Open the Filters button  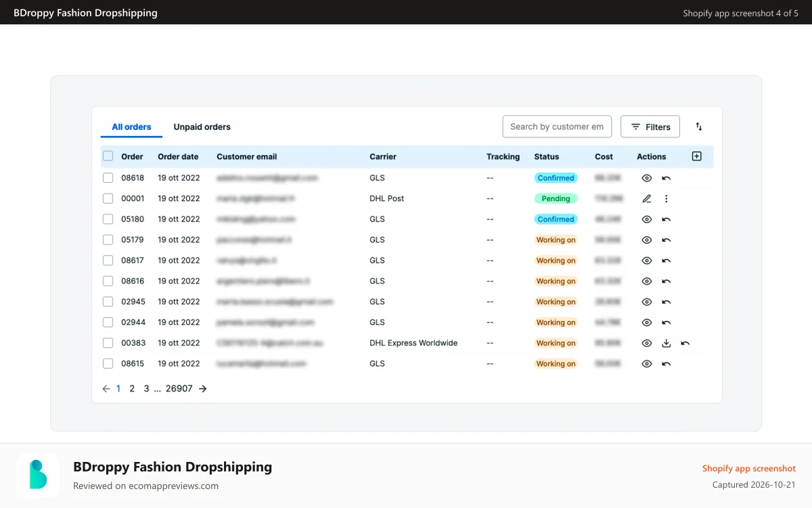650,127
